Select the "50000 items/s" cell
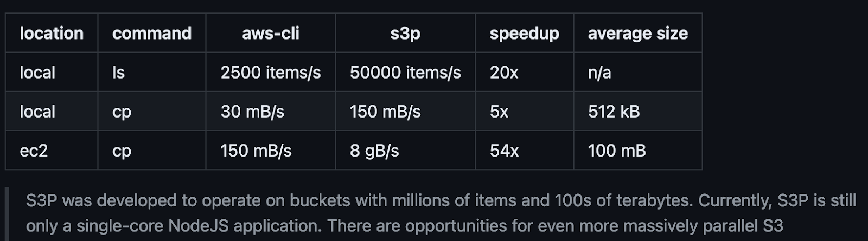 (405, 73)
